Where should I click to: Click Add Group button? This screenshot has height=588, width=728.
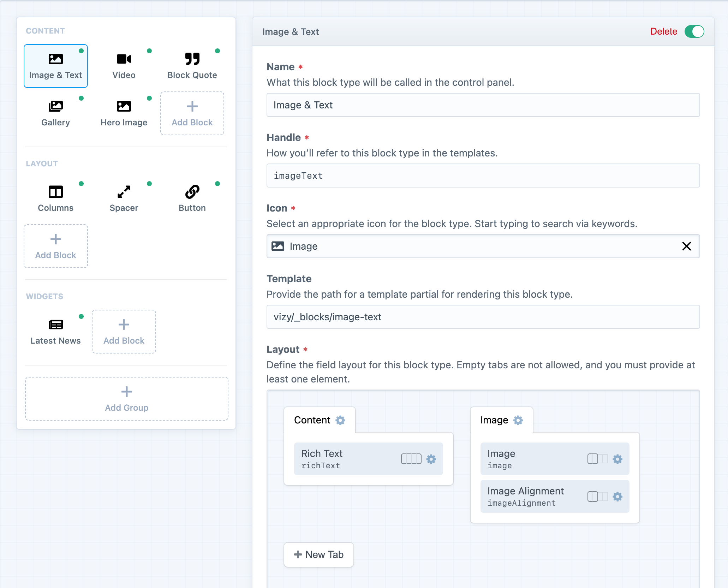pos(127,399)
